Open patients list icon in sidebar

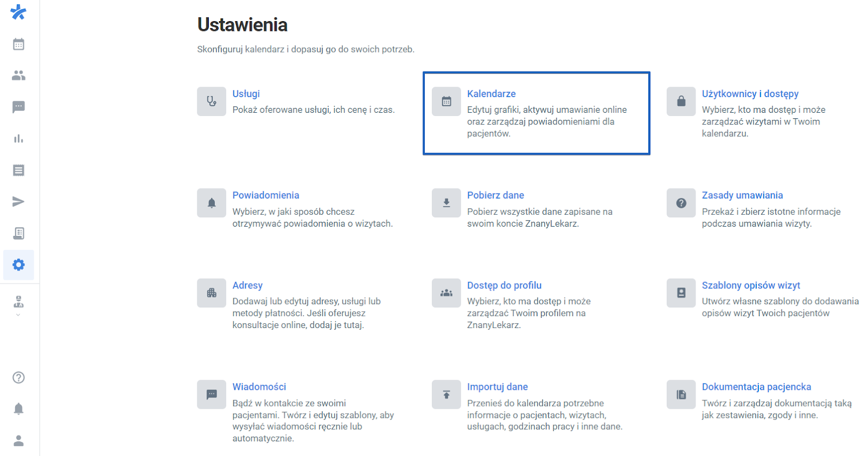point(18,75)
